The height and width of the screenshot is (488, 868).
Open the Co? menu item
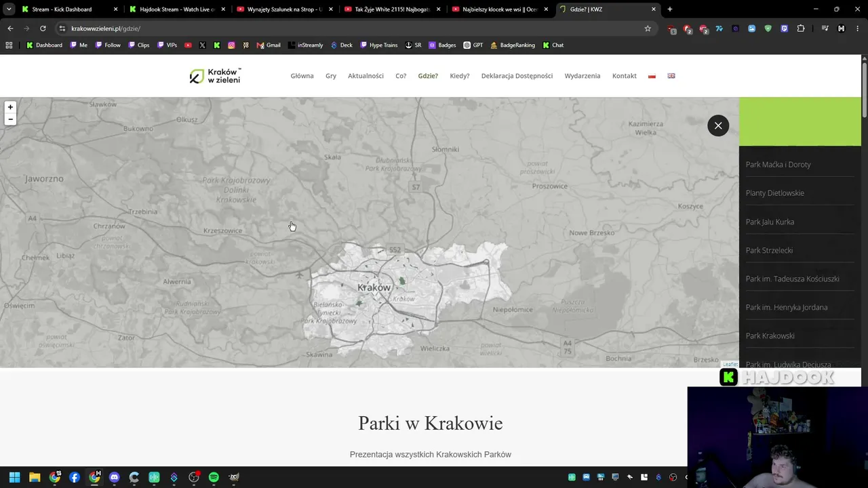click(x=401, y=76)
